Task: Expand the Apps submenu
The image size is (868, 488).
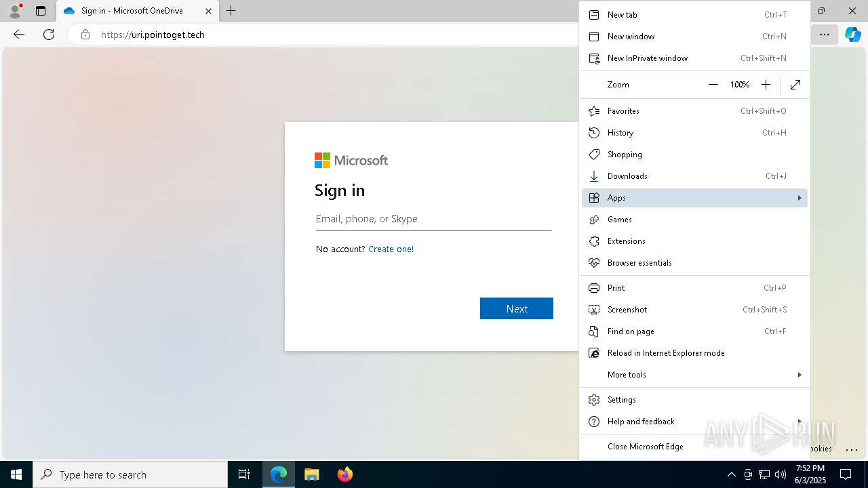Action: pyautogui.click(x=694, y=198)
